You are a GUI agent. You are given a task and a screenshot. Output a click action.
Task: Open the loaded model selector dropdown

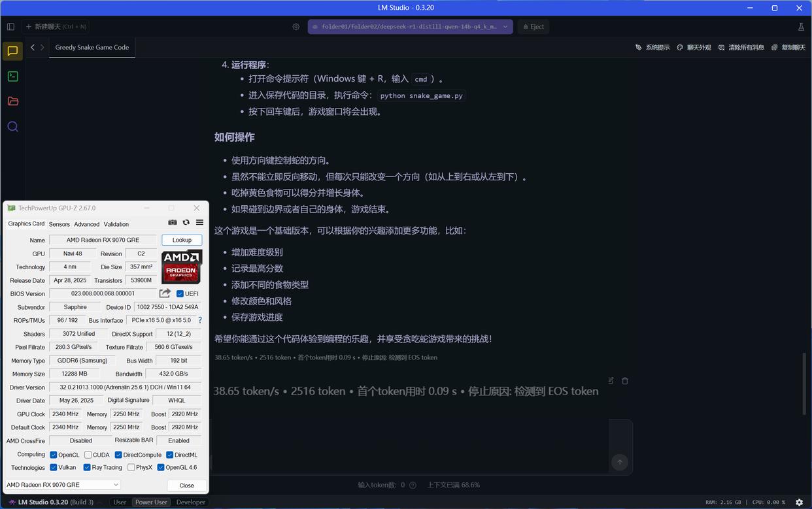click(411, 27)
